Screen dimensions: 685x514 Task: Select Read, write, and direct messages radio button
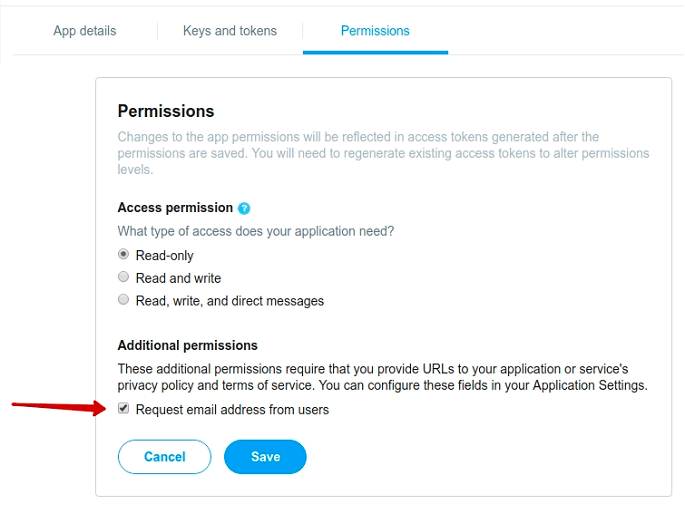pos(124,300)
